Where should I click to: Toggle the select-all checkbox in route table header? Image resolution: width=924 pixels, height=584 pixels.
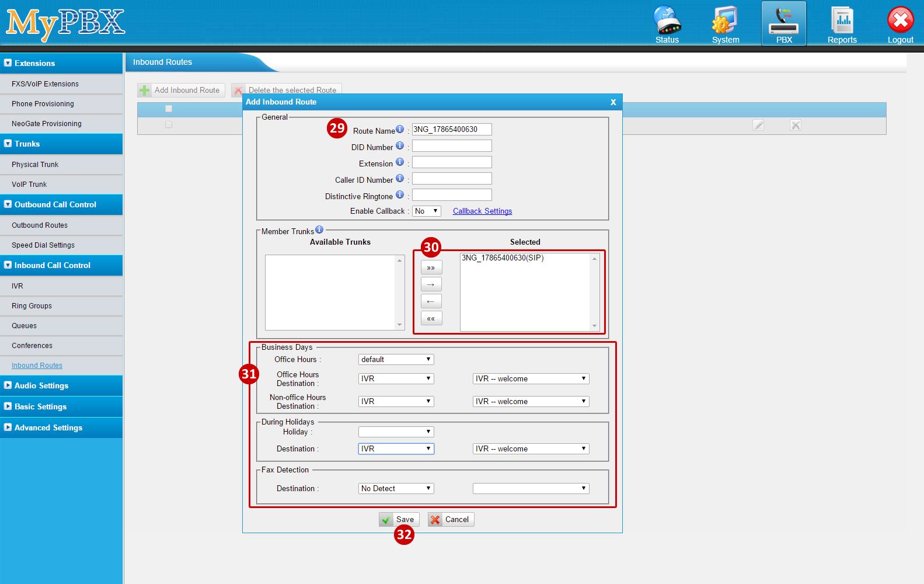[169, 109]
